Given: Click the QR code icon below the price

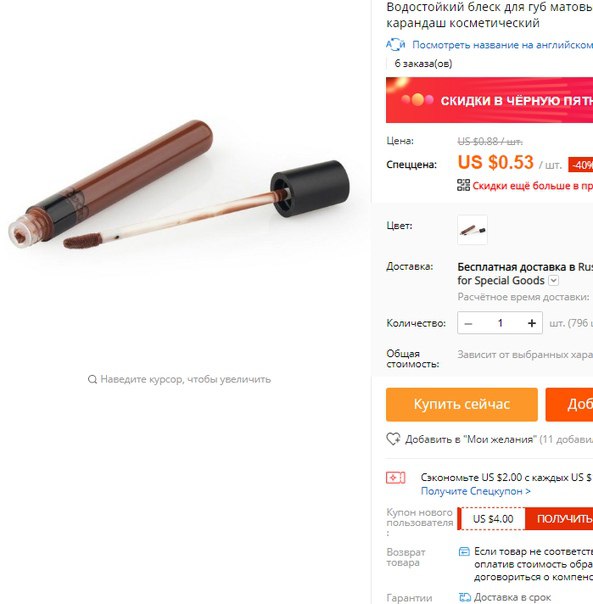Looking at the screenshot, I should pos(464,185).
